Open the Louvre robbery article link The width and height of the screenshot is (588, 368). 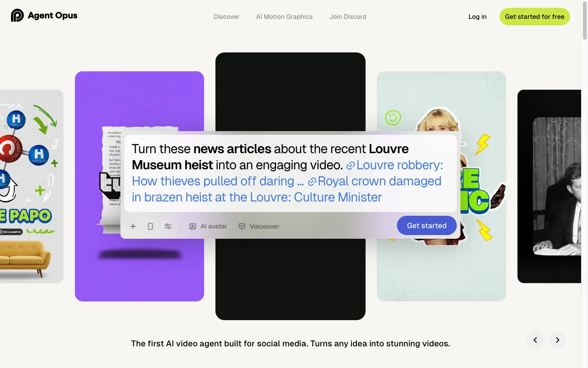[x=288, y=173]
